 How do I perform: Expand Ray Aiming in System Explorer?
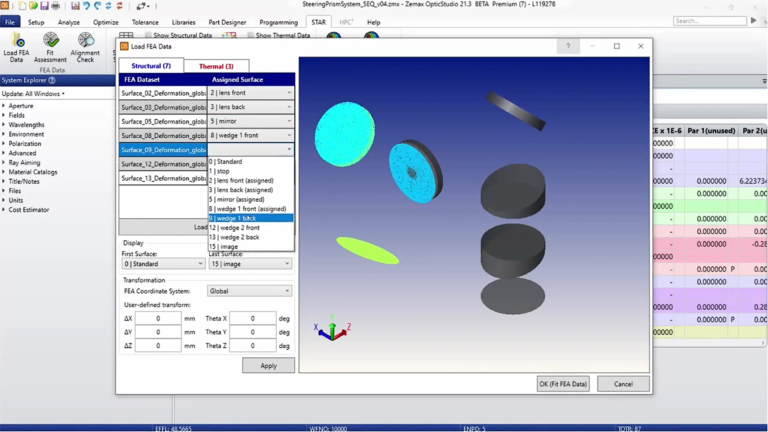coord(4,163)
